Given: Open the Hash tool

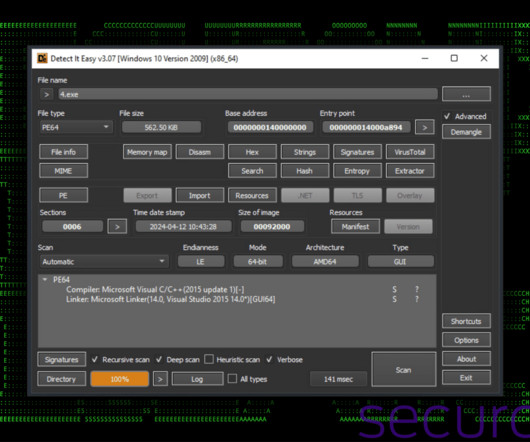Looking at the screenshot, I should [305, 171].
